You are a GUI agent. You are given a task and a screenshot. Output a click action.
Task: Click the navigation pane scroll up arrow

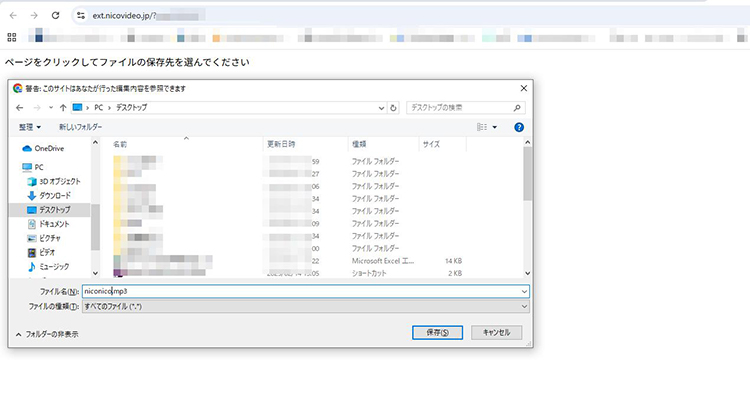click(95, 142)
